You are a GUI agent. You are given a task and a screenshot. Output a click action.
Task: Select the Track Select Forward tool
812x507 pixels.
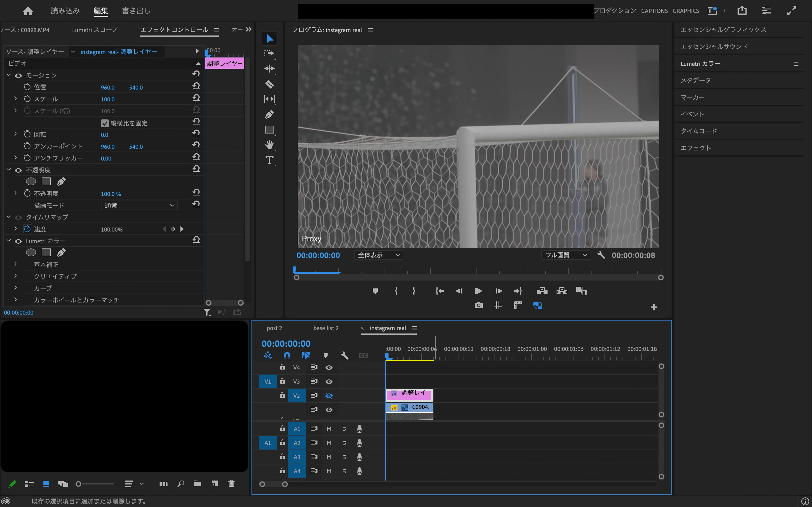[x=270, y=53]
